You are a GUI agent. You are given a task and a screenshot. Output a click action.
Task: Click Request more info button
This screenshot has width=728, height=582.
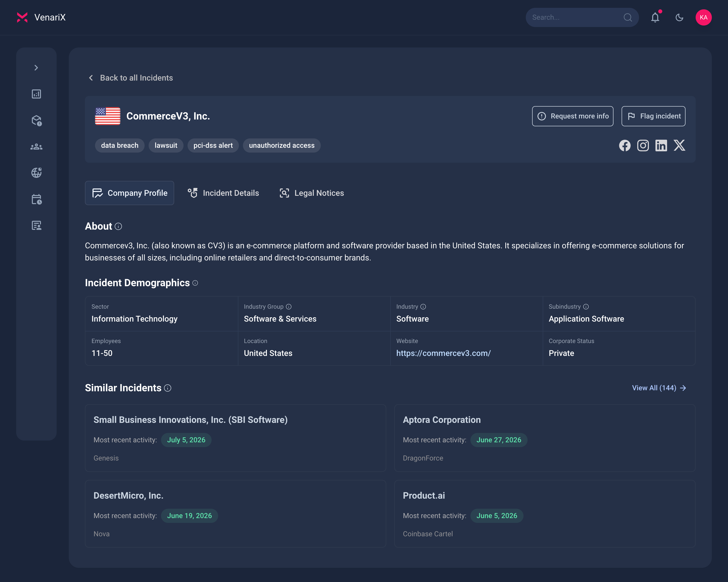point(573,116)
